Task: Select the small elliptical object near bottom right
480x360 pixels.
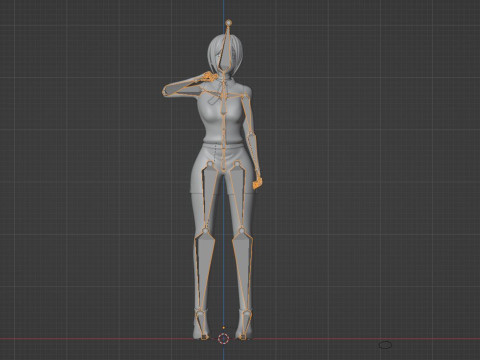Action: [x=385, y=345]
